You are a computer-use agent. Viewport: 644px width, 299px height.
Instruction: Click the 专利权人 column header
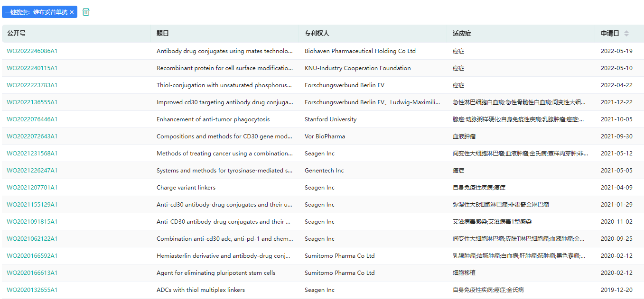(x=373, y=34)
